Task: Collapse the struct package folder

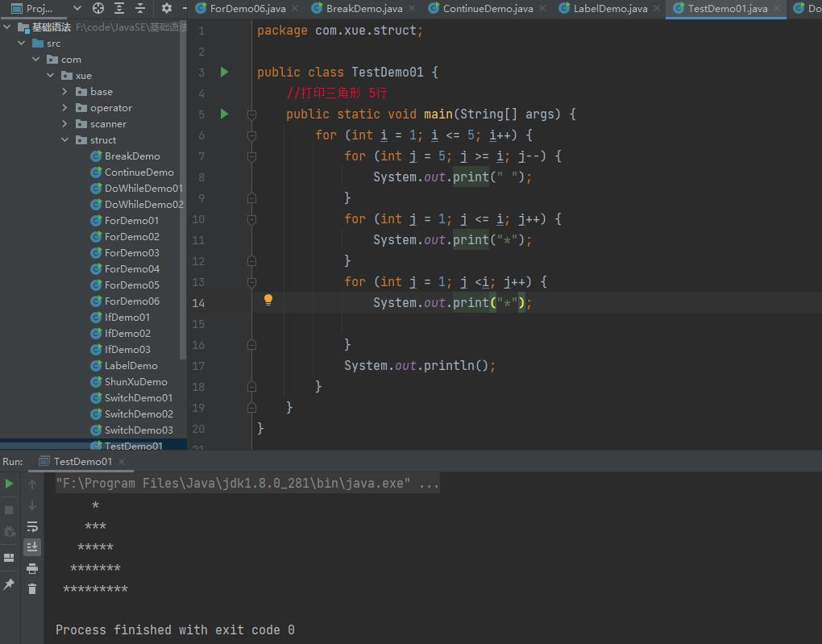Action: point(65,140)
